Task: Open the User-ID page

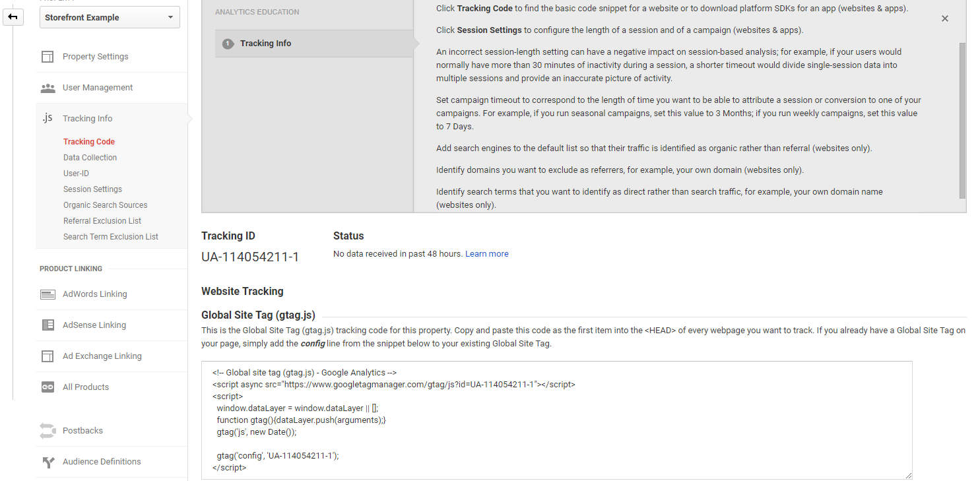Action: [76, 174]
